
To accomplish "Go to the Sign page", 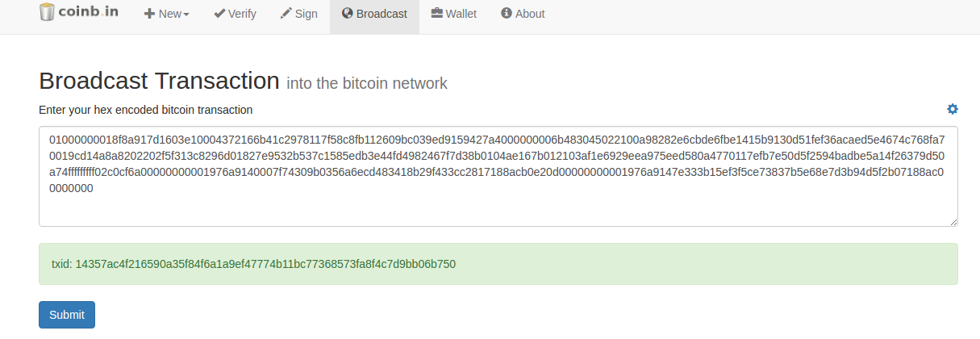I will click(299, 14).
